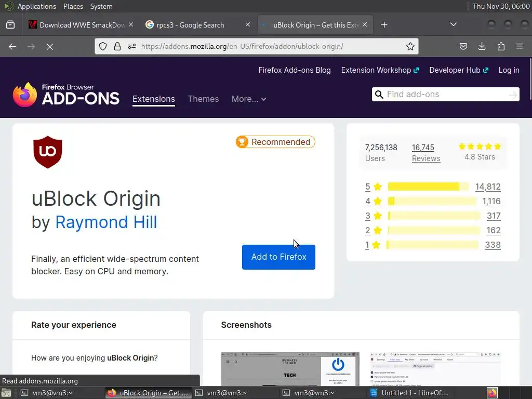
Task: Open the Places menu
Action: point(73,6)
